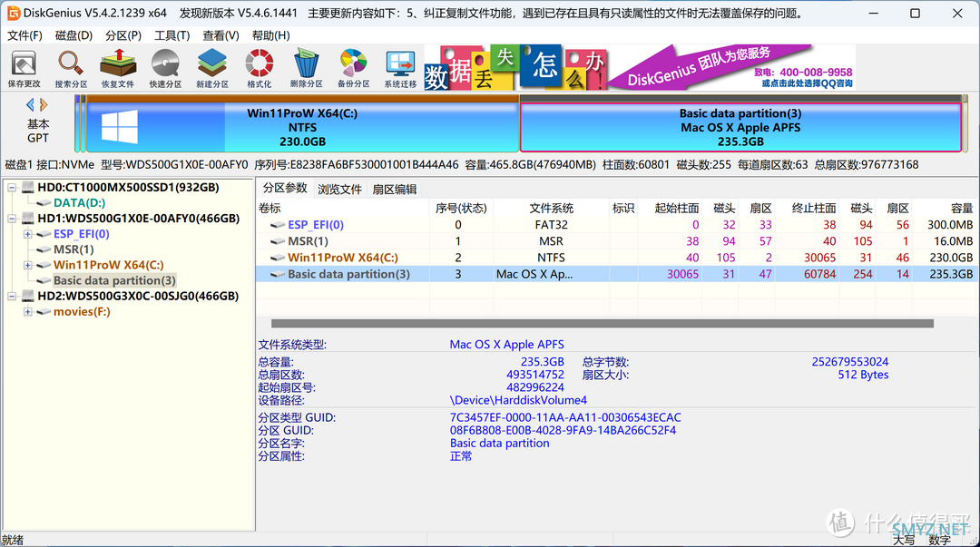Expand the ESP_EFI(0) tree node

pyautogui.click(x=27, y=234)
